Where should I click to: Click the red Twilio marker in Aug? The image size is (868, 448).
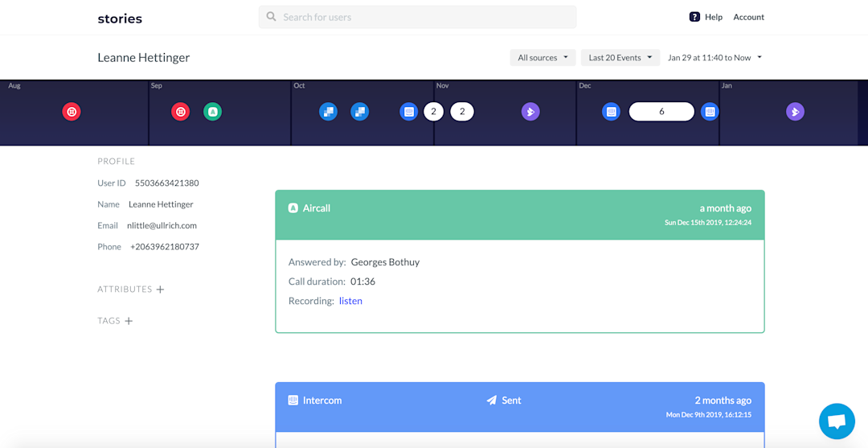[72, 111]
